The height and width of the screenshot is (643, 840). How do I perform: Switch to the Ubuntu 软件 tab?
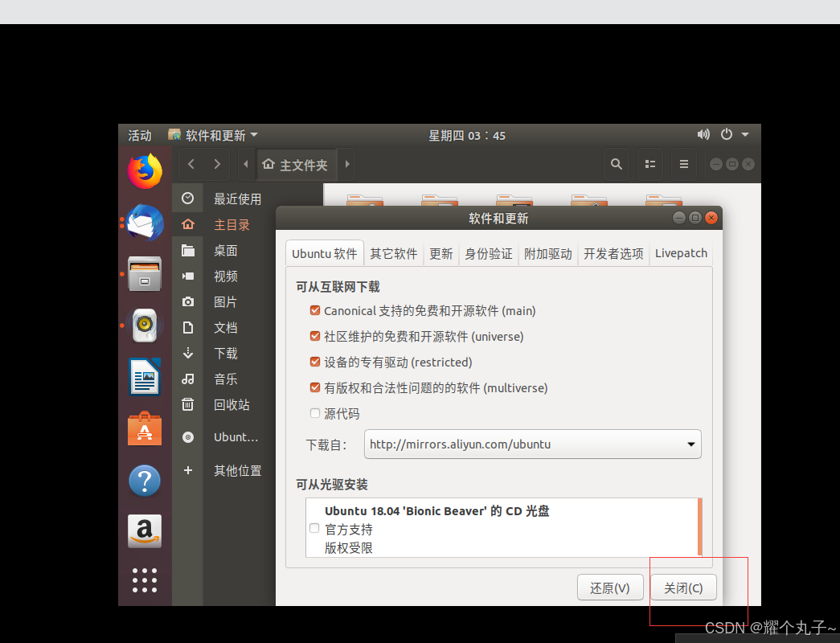(325, 253)
